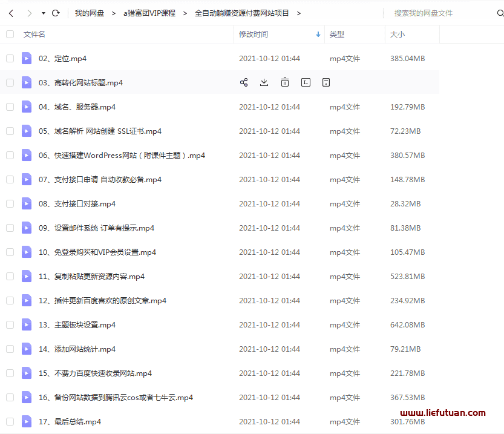Click video icon of 07、支付接口申请 自动收款必备.mp4
This screenshot has width=504, height=434.
(x=27, y=179)
